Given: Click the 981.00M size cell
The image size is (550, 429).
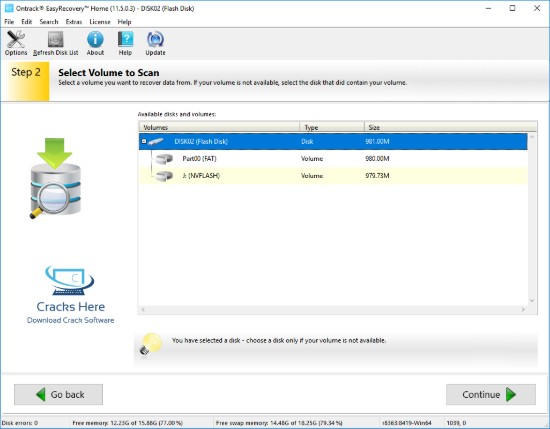Looking at the screenshot, I should pos(377,142).
